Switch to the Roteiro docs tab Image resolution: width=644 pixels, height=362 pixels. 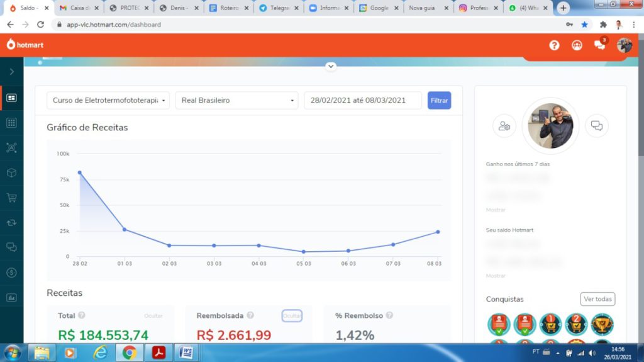228,8
